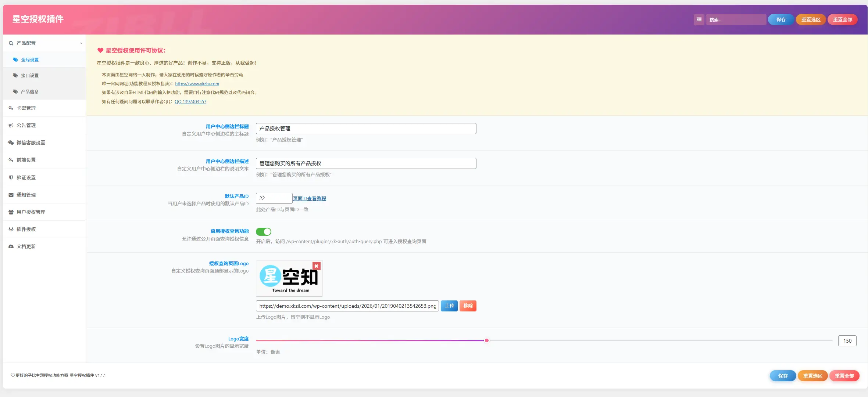Click the top 保存 button
Screen dimensions: 868x397
pos(781,19)
